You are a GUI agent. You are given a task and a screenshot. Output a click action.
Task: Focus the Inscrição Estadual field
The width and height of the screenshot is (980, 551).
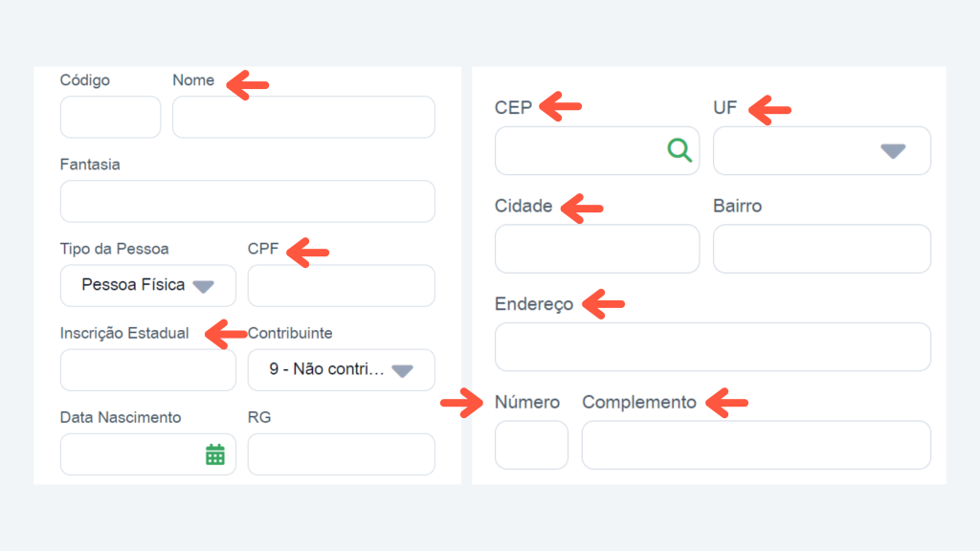pyautogui.click(x=148, y=370)
